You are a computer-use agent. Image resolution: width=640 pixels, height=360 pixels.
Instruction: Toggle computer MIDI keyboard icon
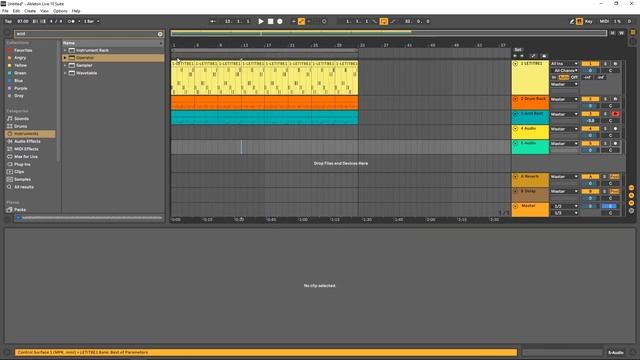[579, 21]
